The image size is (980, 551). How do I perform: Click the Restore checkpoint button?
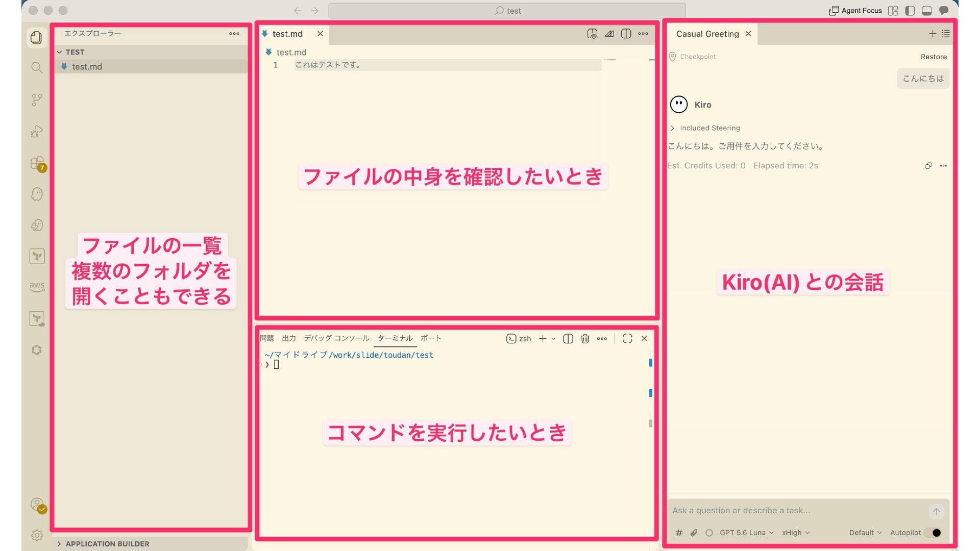click(934, 57)
